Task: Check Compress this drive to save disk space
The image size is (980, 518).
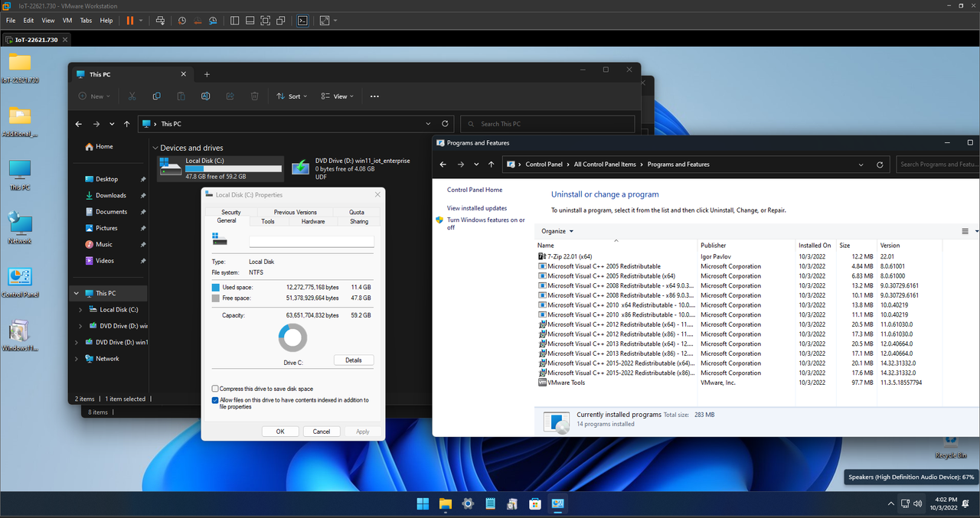Action: pos(215,389)
